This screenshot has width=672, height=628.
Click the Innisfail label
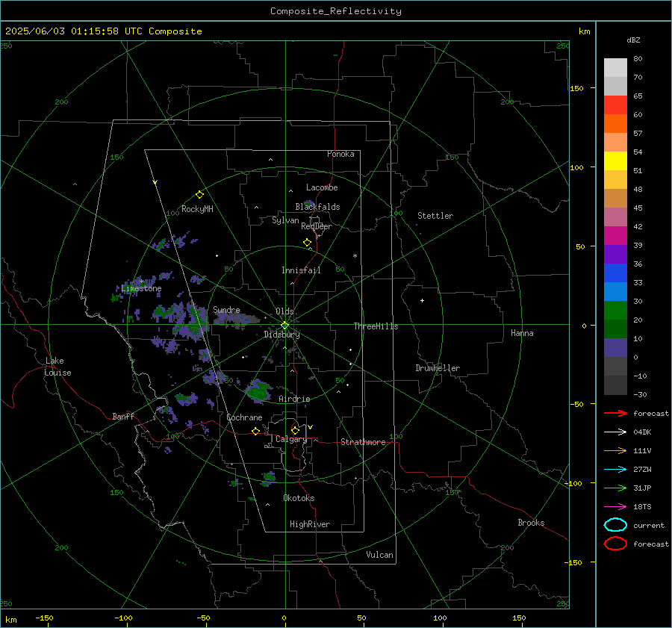coord(301,270)
